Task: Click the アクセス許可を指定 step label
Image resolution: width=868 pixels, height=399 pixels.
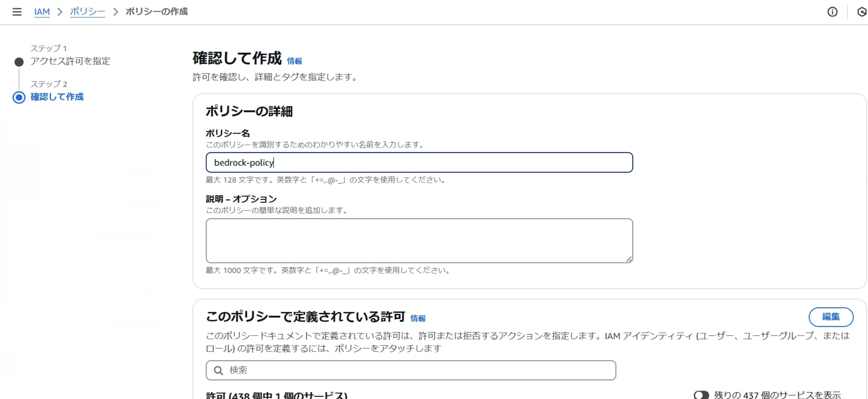Action: click(x=70, y=62)
